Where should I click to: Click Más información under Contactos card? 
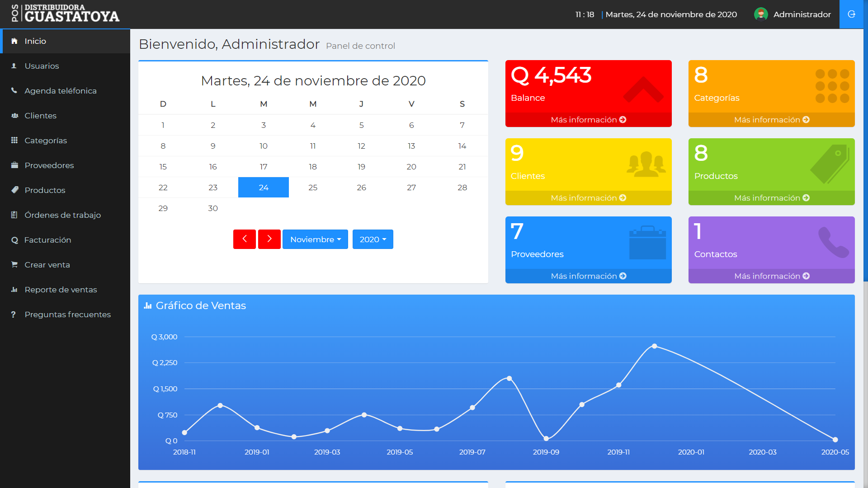[771, 276]
